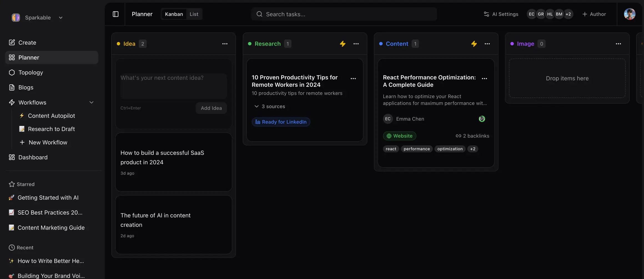
Task: Open Image column options menu
Action: 618,44
